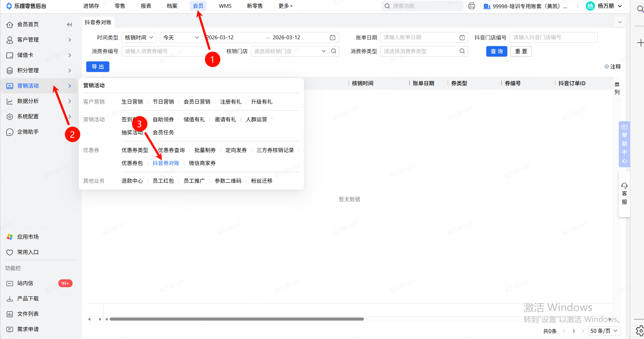Screen dimensions: 644x339
Task: Expand the 数据分析 sidebar submenu arrow
Action: [x=70, y=101]
